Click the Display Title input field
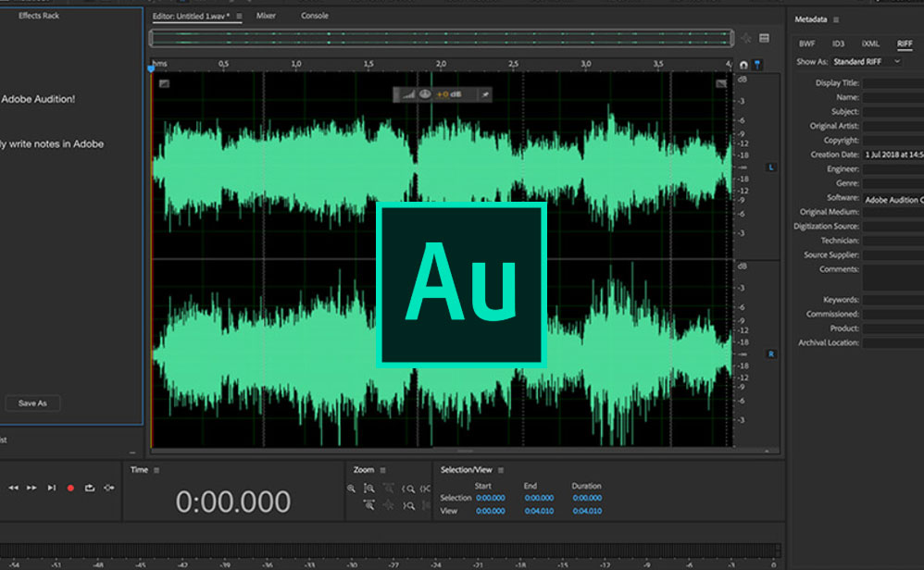 893,83
